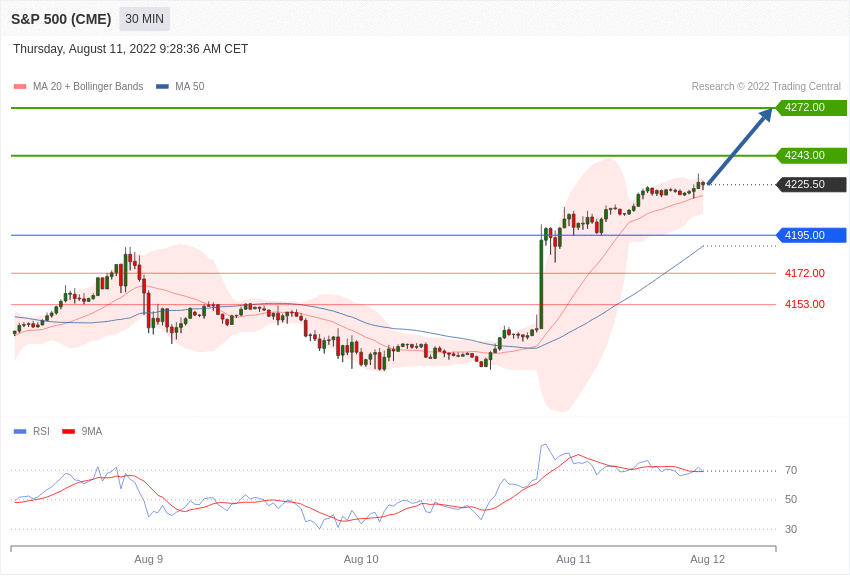Click the Aug 11 date axis label
Viewport: 850px width, 576px height.
click(574, 560)
